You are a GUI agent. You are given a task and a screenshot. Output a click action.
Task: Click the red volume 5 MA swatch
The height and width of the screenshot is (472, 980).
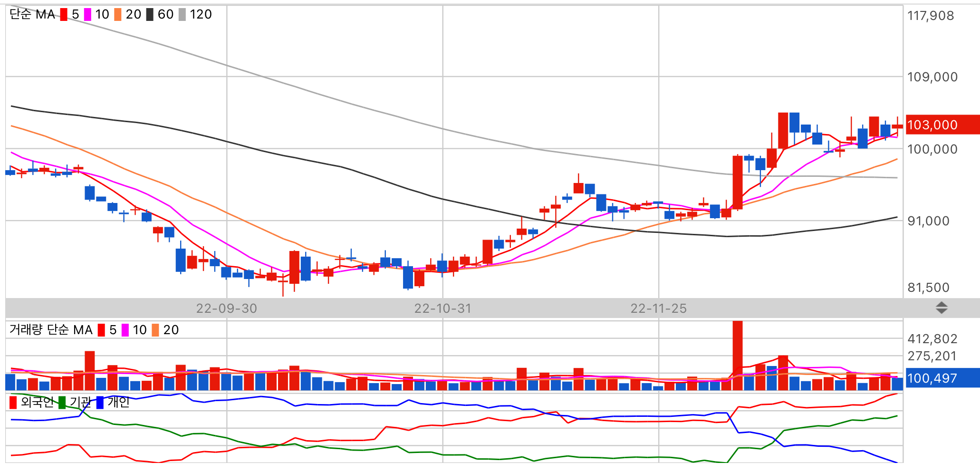point(101,330)
